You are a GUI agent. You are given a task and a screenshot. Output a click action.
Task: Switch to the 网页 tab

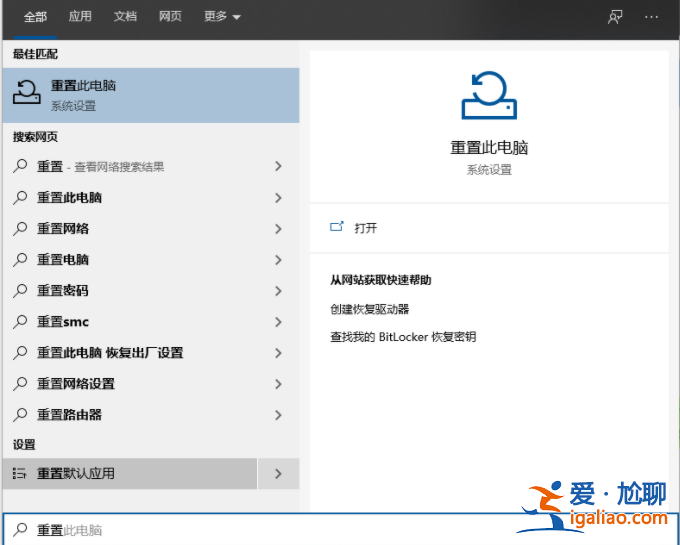[x=170, y=16]
